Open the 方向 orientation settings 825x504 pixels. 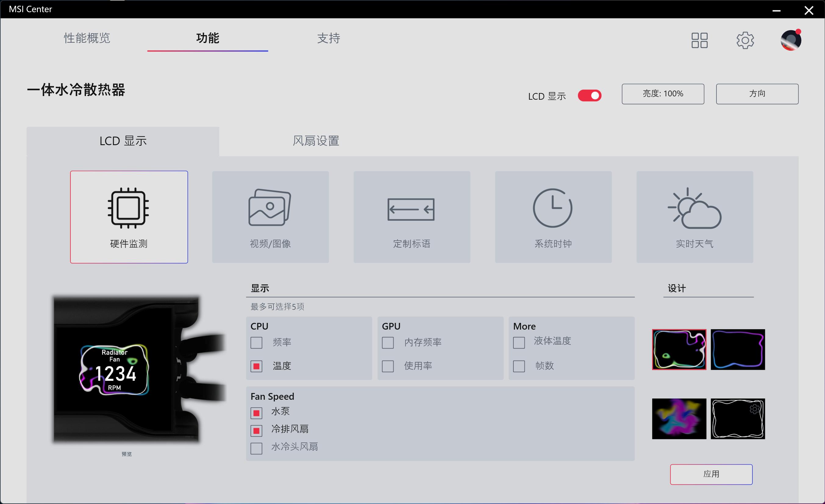(x=757, y=94)
